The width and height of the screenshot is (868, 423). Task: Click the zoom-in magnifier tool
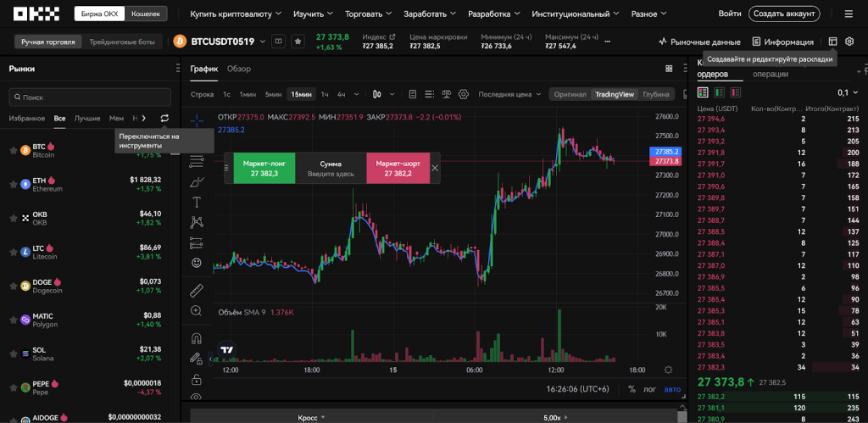[197, 311]
